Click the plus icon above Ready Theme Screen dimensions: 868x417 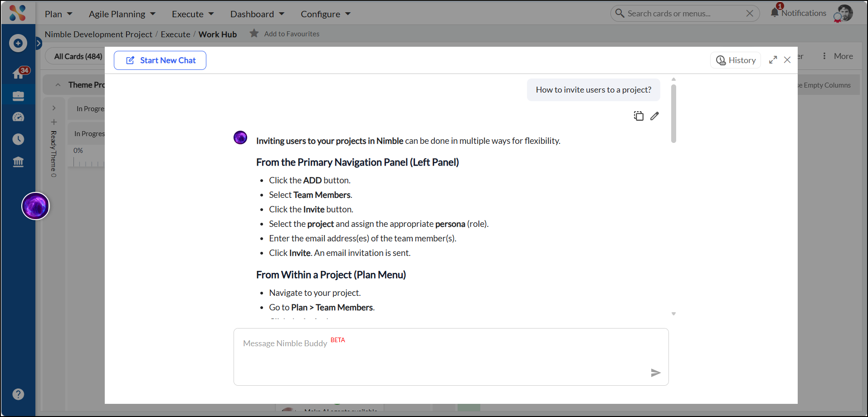(54, 122)
